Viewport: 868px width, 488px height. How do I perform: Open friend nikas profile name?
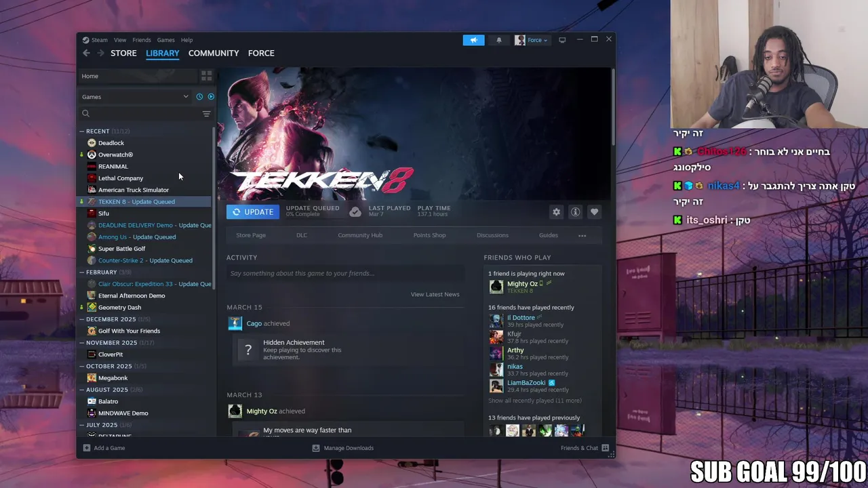tap(515, 367)
